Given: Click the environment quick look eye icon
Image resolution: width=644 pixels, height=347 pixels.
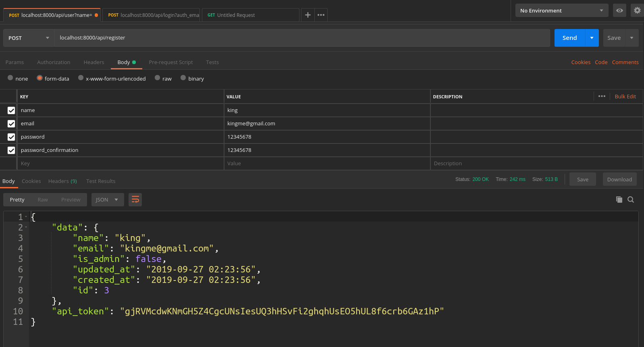Looking at the screenshot, I should pos(619,10).
